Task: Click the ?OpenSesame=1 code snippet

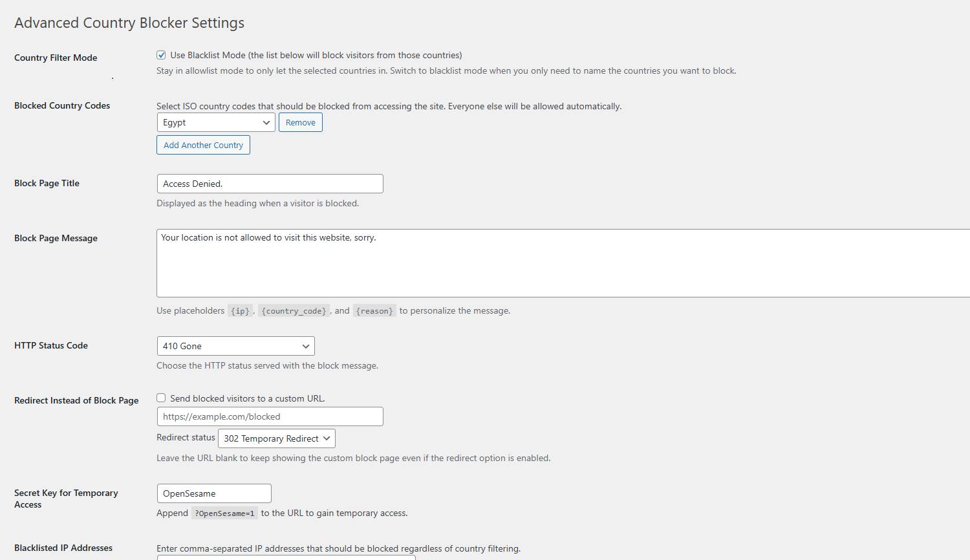Action: [224, 513]
